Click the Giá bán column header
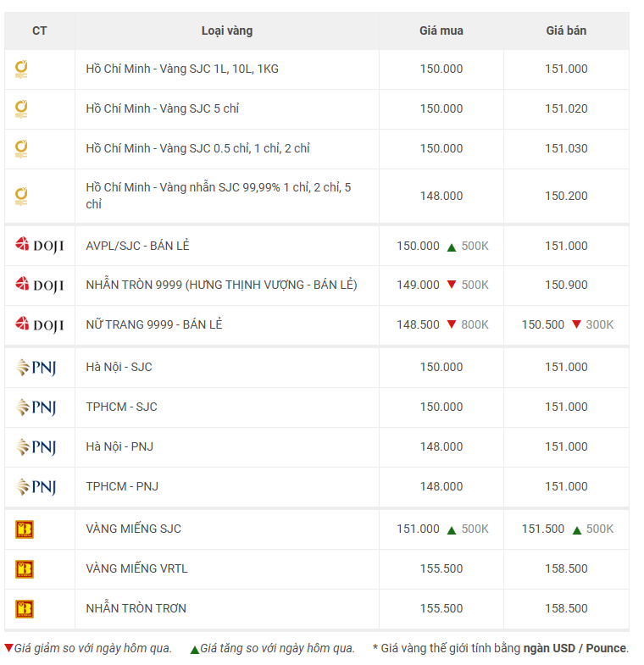Viewport: 644px width, 665px height. click(566, 30)
